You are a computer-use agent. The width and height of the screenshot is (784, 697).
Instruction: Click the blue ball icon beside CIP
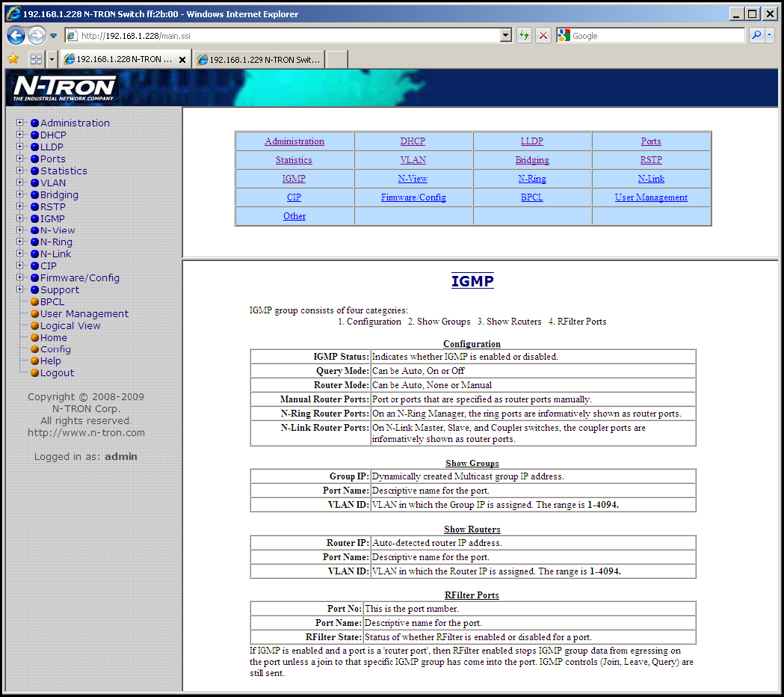(x=34, y=265)
